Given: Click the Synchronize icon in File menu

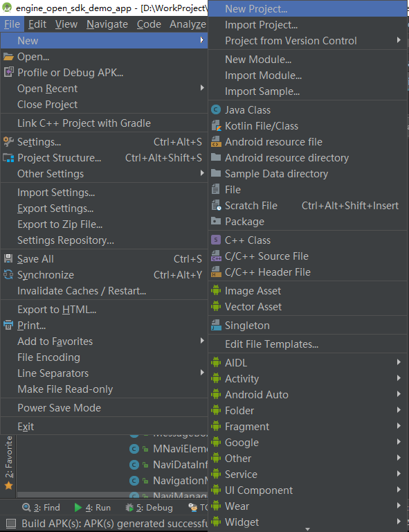Looking at the screenshot, I should tap(8, 275).
